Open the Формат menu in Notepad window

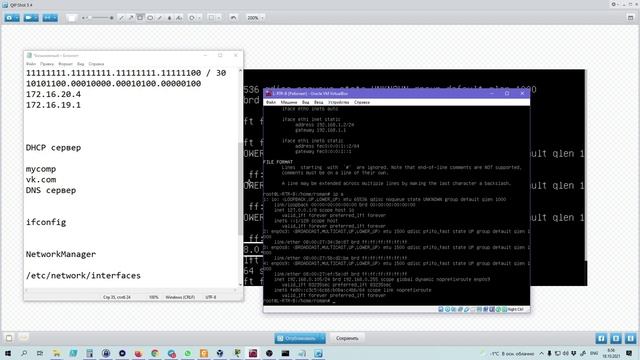point(65,64)
